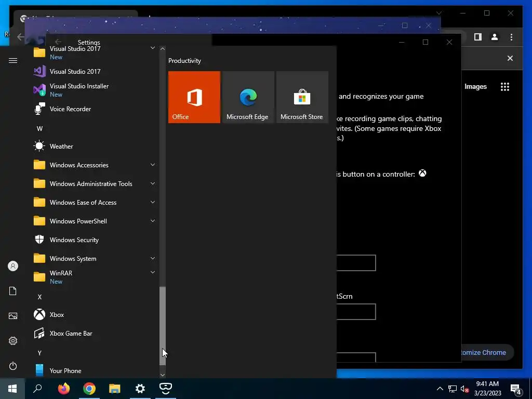Show hidden system tray icons
This screenshot has width=532, height=399.
click(440, 389)
